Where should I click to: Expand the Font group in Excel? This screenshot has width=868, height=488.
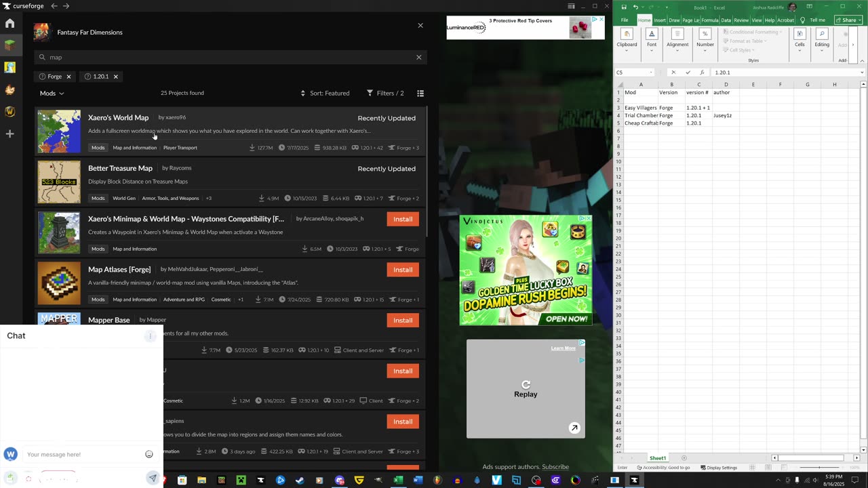[652, 40]
